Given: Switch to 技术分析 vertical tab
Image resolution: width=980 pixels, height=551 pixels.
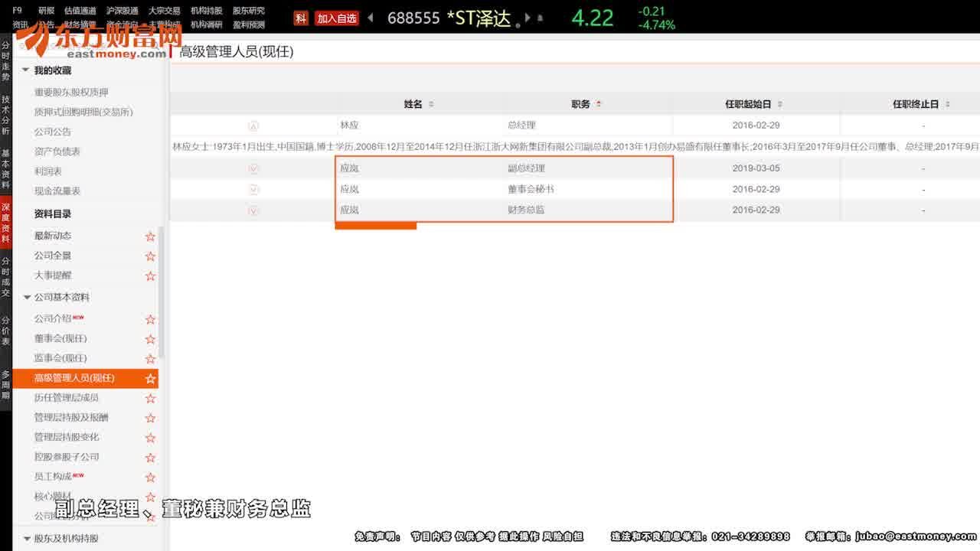Looking at the screenshot, I should tap(6, 115).
